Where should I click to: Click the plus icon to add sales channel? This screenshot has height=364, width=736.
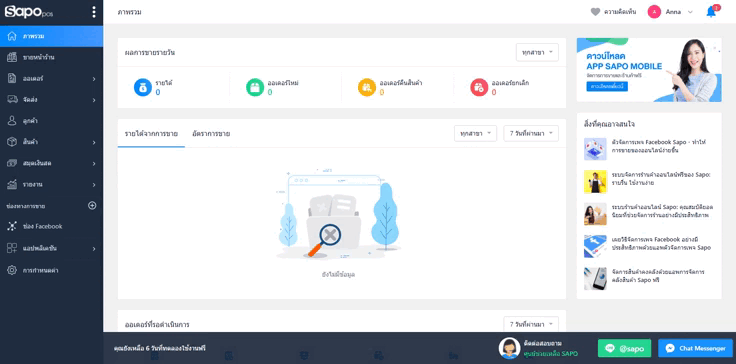coord(92,206)
